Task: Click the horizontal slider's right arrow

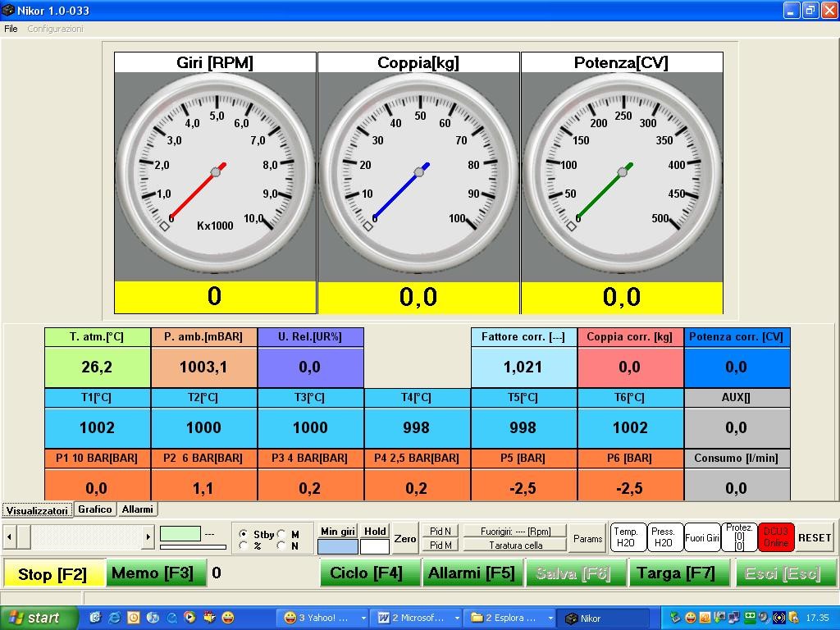Action: [x=148, y=536]
